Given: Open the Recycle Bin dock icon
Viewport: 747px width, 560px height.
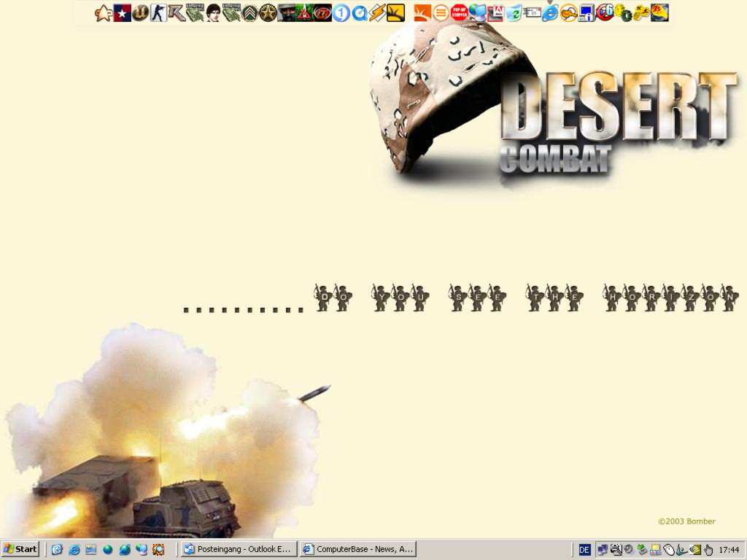Looking at the screenshot, I should pyautogui.click(x=514, y=13).
